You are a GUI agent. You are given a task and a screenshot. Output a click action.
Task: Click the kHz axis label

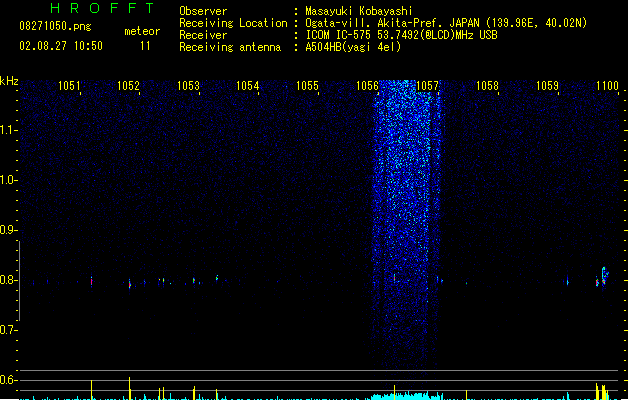pyautogui.click(x=9, y=81)
